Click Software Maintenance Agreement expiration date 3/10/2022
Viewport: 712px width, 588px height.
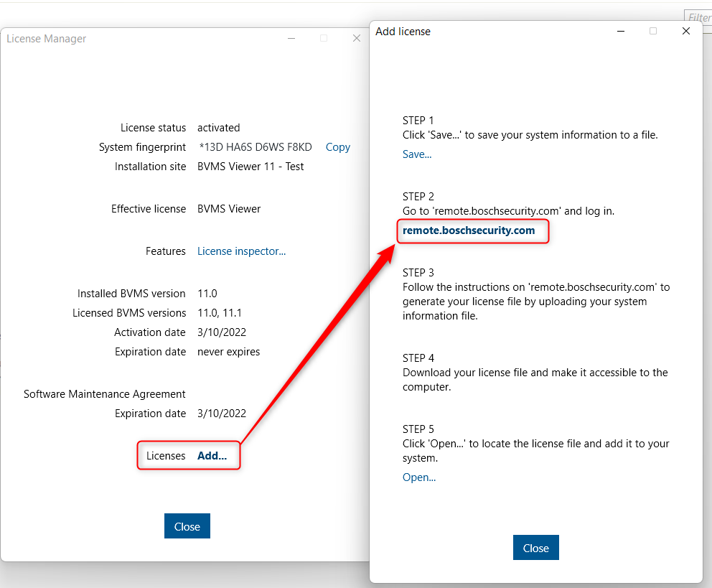pyautogui.click(x=222, y=414)
